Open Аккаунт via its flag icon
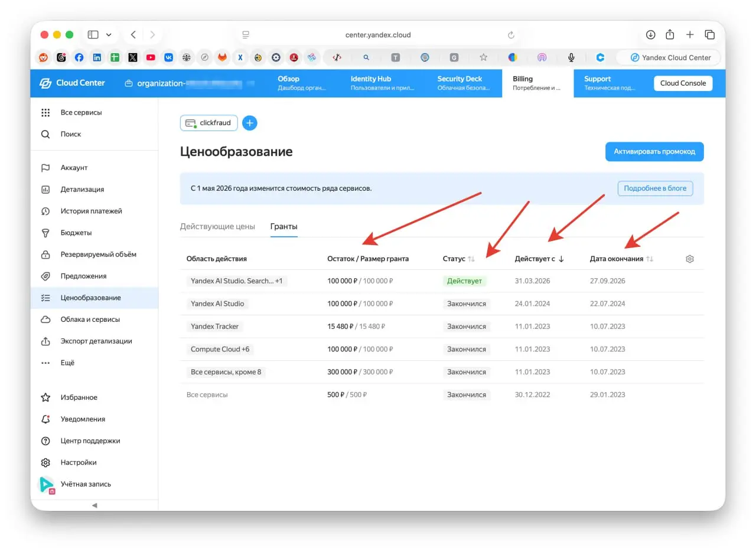This screenshot has width=756, height=551. click(45, 168)
